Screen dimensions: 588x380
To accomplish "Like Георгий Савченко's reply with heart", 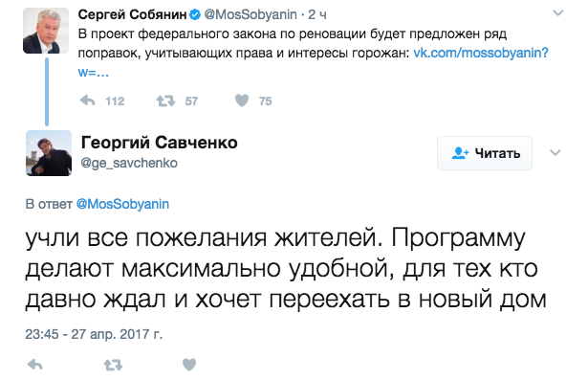I will point(189,365).
